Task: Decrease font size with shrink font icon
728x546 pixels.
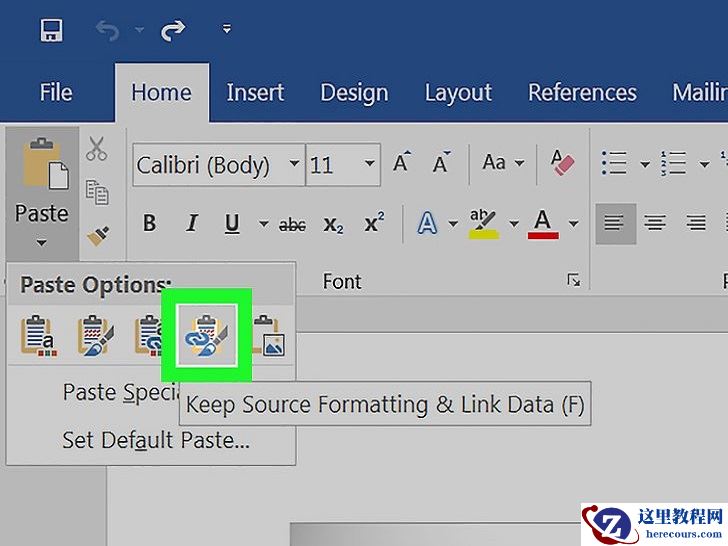Action: [x=441, y=162]
